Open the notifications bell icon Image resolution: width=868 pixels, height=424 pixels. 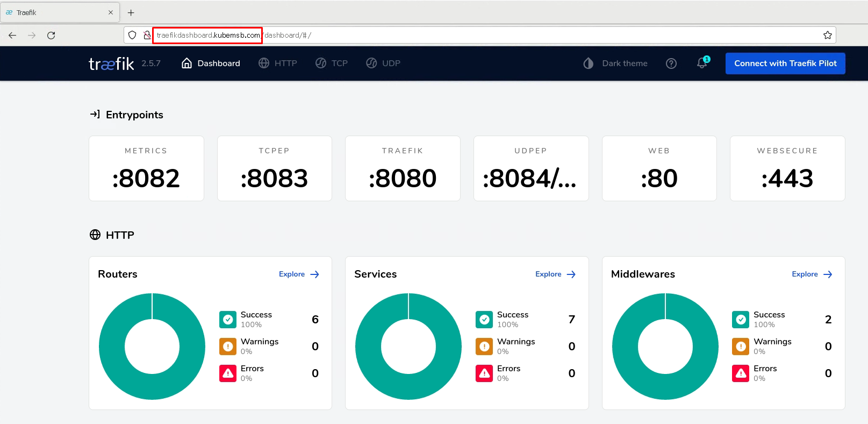702,63
